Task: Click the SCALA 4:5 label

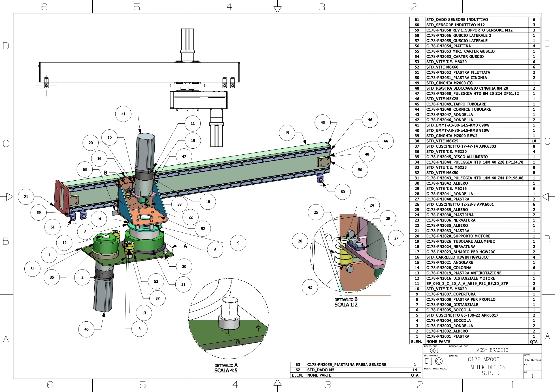Action: click(x=226, y=371)
